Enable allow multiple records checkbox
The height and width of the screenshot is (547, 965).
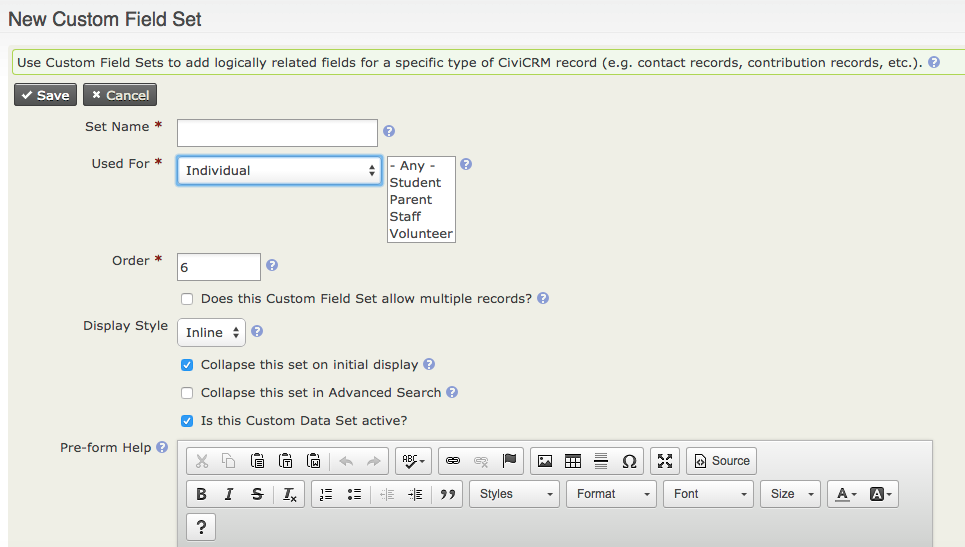point(187,299)
